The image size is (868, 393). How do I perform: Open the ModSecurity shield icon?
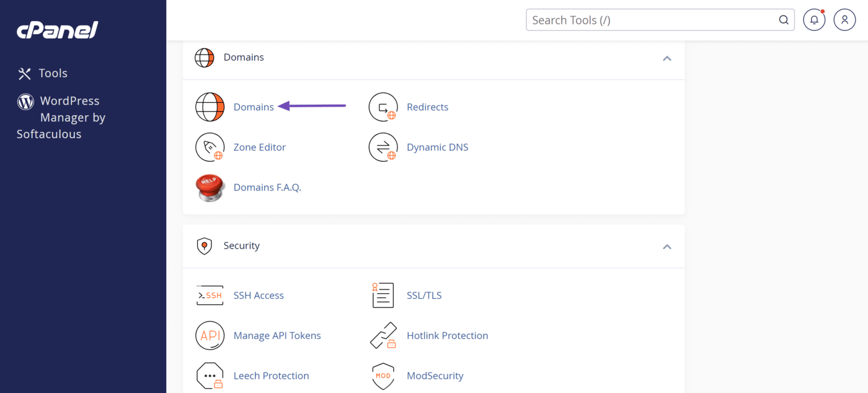[383, 376]
